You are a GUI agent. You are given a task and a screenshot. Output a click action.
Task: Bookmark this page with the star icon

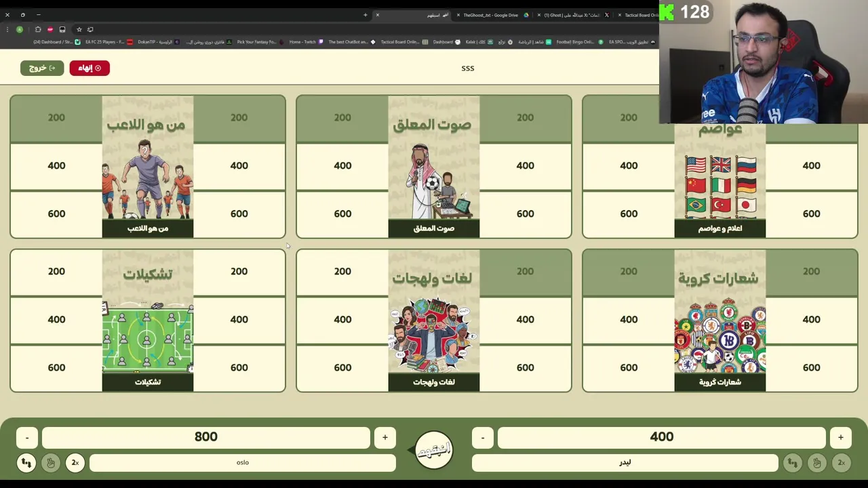pyautogui.click(x=79, y=29)
